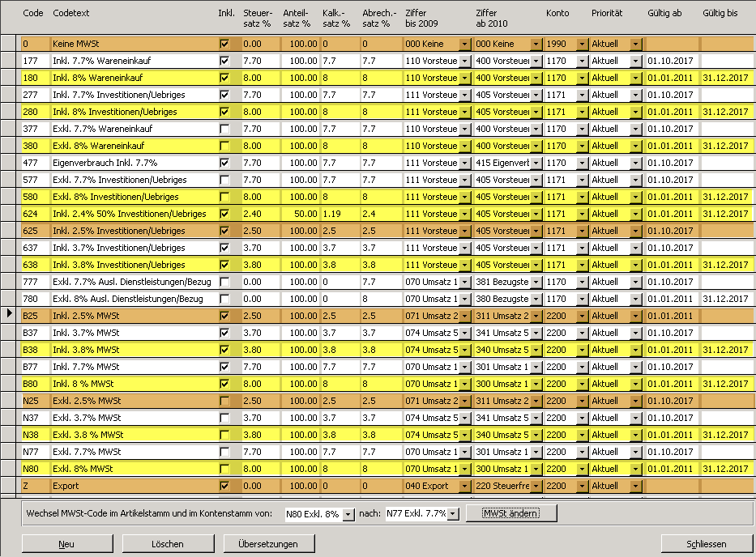Toggle Inkl. checkbox for code 177
The height and width of the screenshot is (557, 756).
point(224,61)
